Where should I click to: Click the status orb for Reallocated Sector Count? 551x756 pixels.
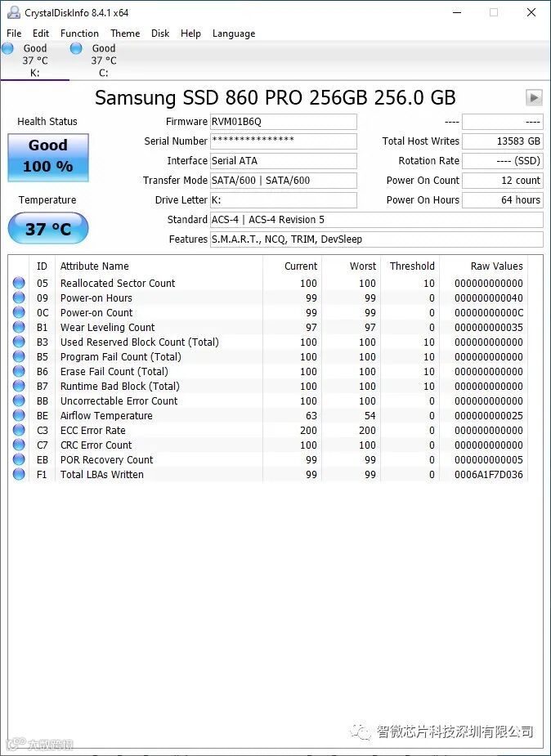(x=19, y=283)
